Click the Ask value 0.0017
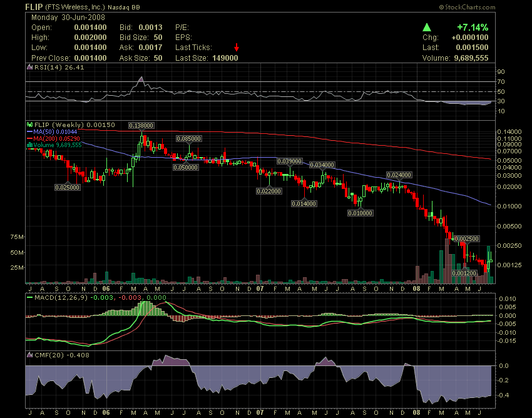Image resolution: width=532 pixels, height=418 pixels. (150, 48)
